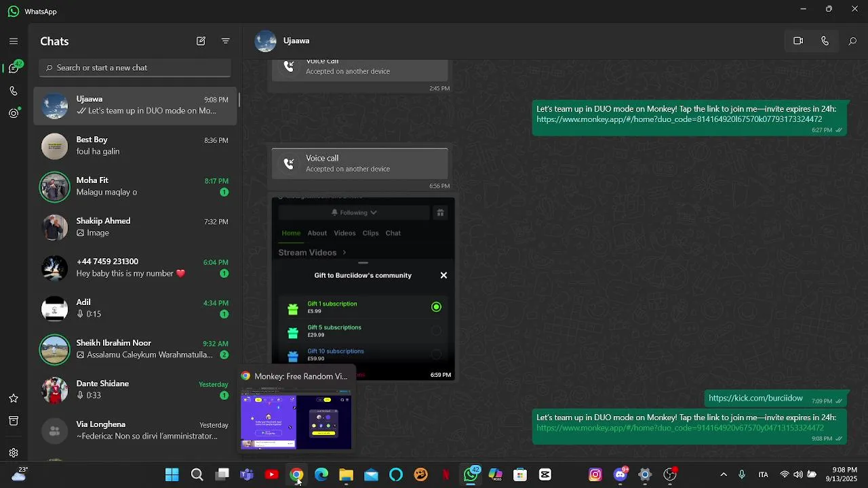868x488 pixels.
Task: Select the Ujaawa chat in the list
Action: (135, 106)
